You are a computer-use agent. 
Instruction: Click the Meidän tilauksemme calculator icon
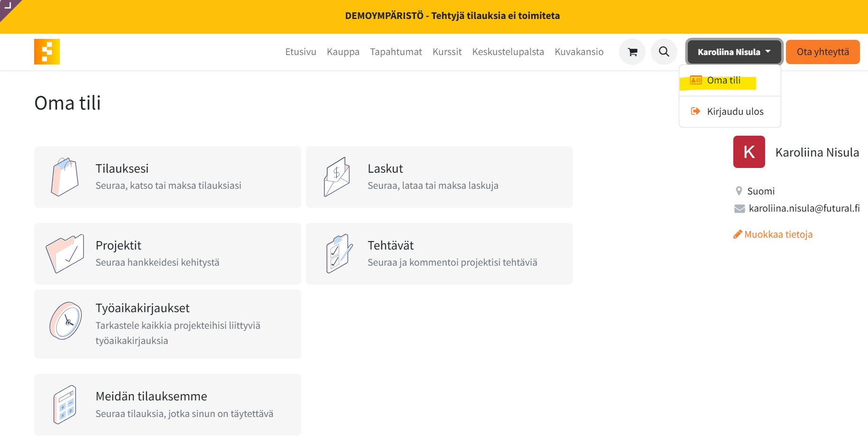tap(65, 404)
